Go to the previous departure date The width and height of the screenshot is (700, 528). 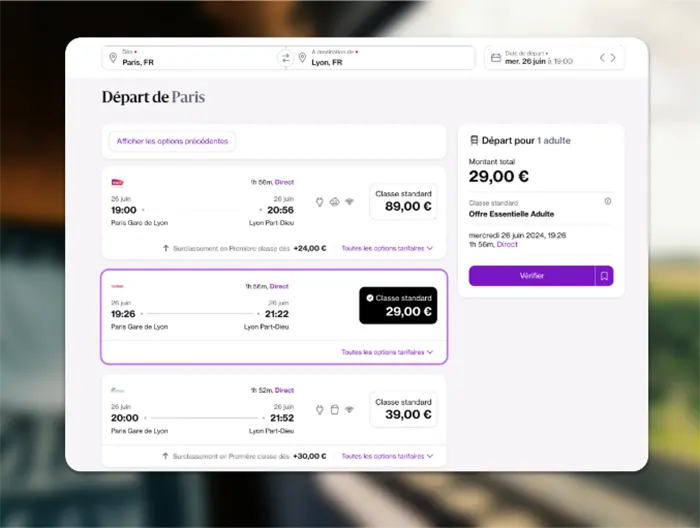[602, 58]
